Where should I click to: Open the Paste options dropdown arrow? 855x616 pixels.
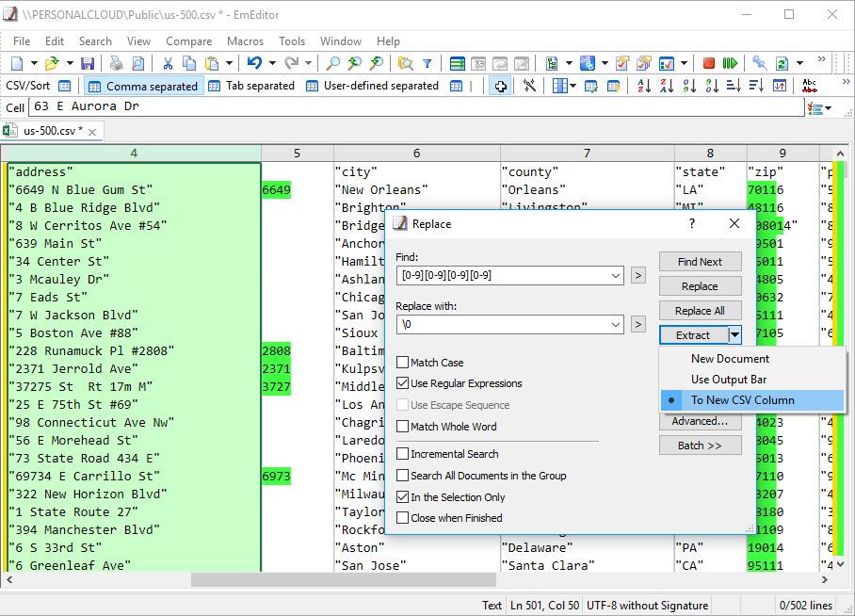tap(229, 63)
